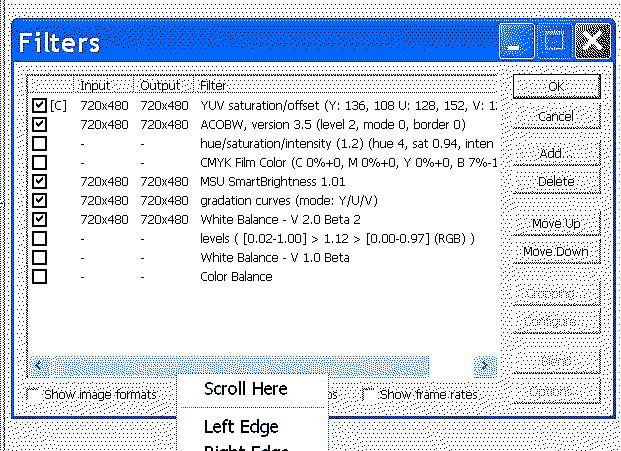Click the Output column header
Viewport: 621px width, 451px height.
[x=163, y=85]
